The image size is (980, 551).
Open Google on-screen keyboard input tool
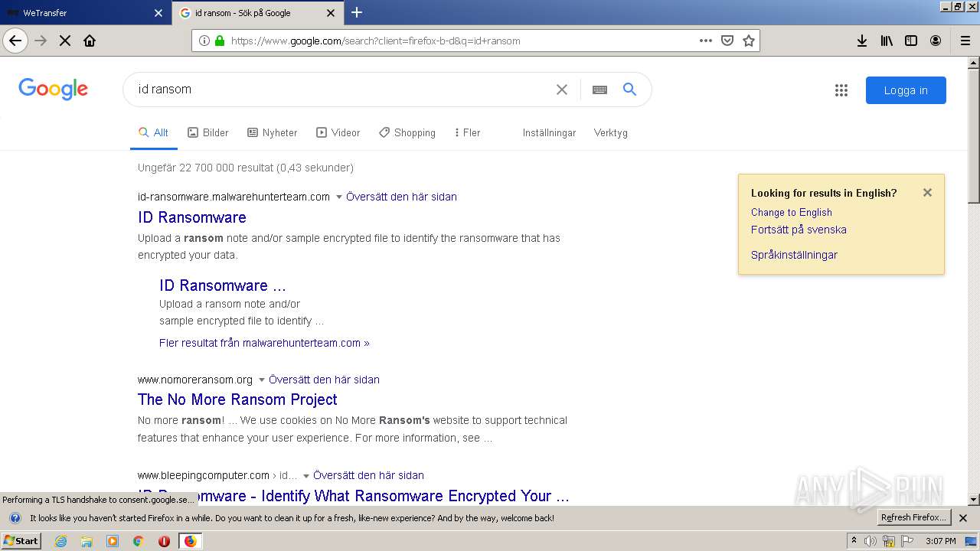599,90
